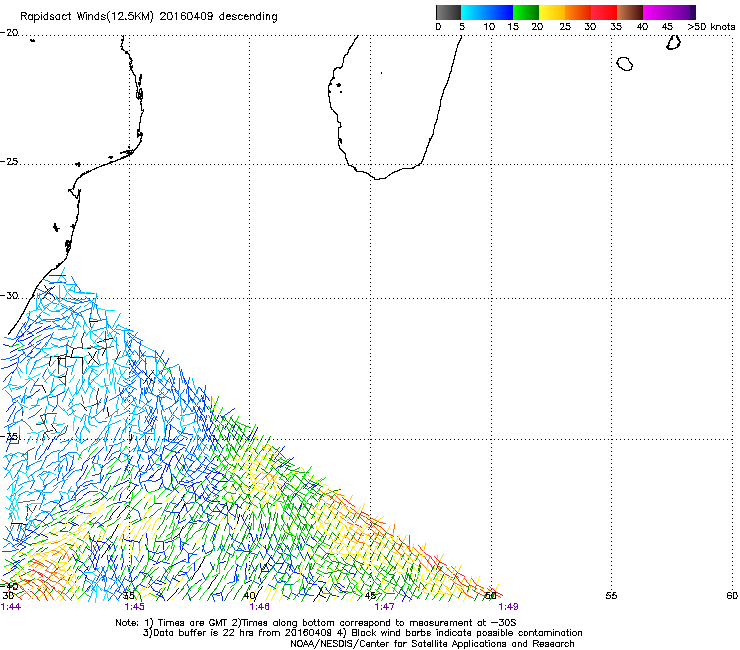Click the '1:44' swath time label

coord(11,607)
